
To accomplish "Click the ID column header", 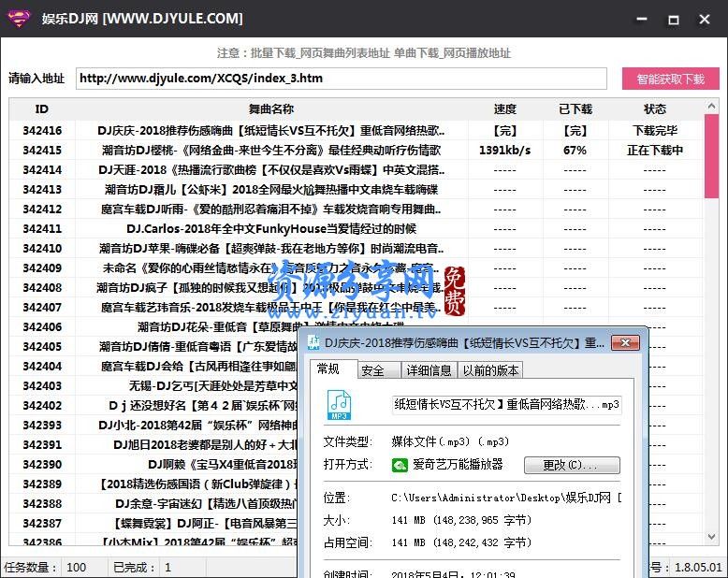I will point(42,109).
